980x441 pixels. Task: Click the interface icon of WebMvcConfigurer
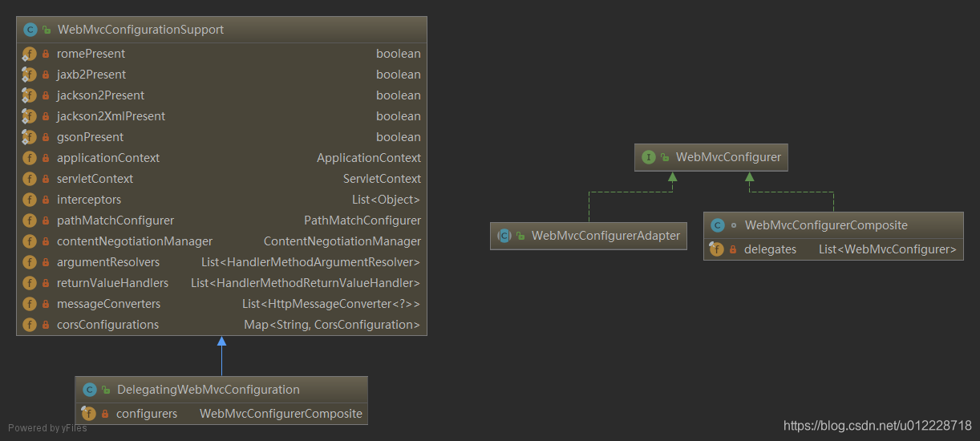click(649, 157)
